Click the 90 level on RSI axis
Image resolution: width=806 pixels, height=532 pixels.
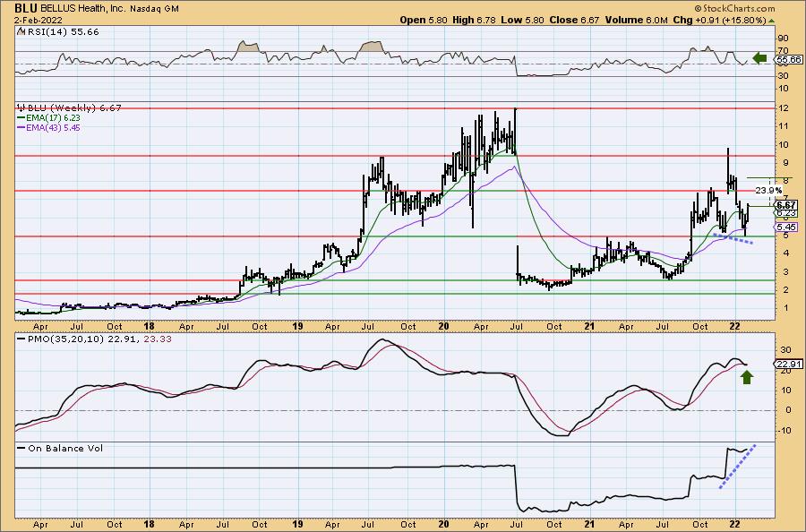[784, 39]
